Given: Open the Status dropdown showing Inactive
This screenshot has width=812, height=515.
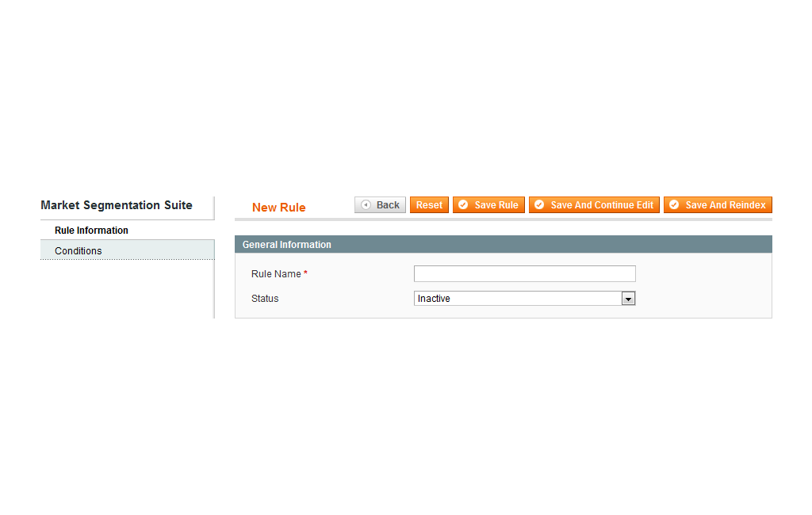Looking at the screenshot, I should pos(525,299).
